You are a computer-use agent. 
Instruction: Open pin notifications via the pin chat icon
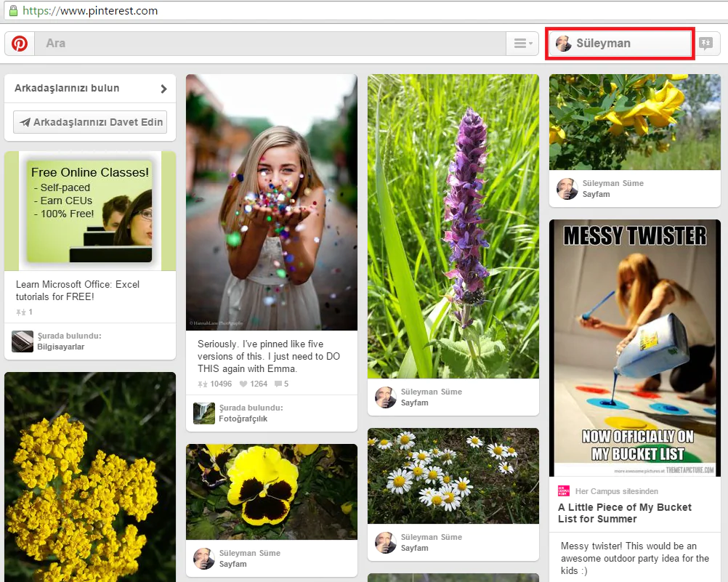pos(705,44)
